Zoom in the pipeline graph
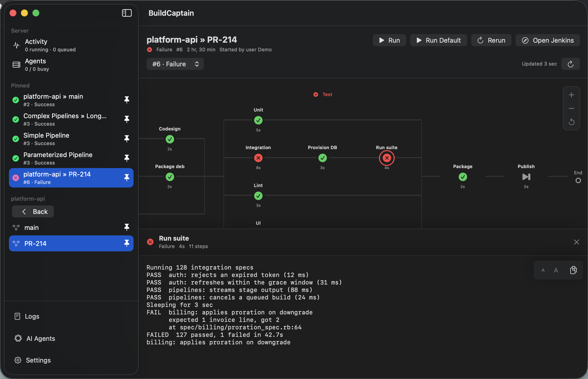 572,95
